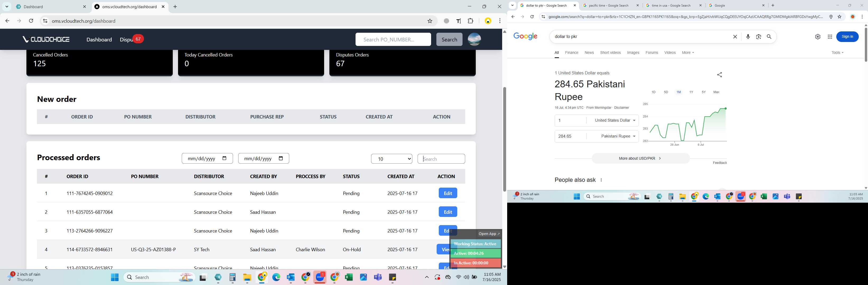Open Google quick settings gear
This screenshot has height=285, width=868.
tap(818, 37)
